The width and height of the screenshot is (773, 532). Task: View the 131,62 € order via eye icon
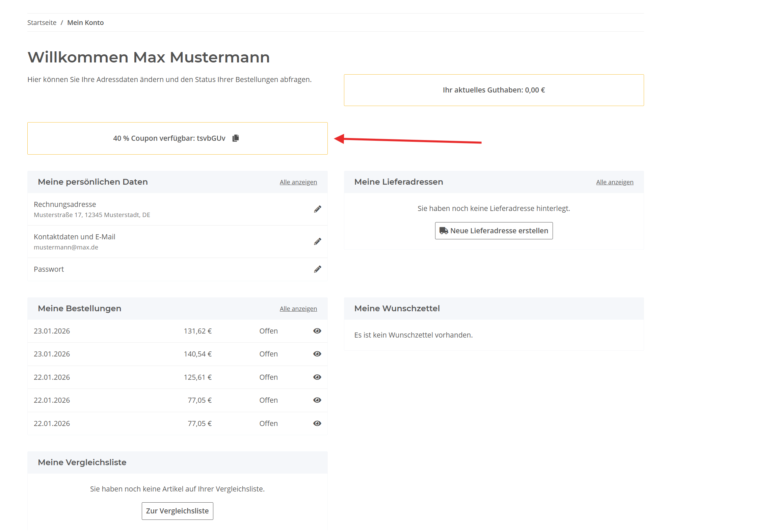(317, 331)
